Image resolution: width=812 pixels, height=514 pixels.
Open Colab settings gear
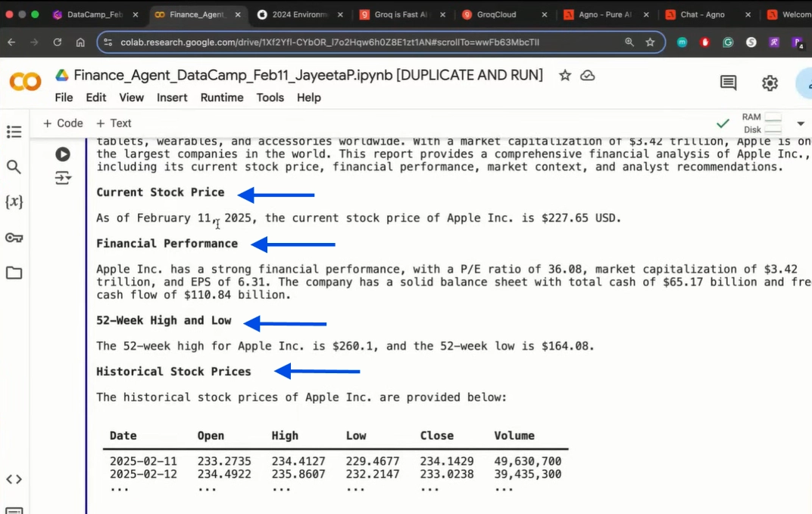[x=770, y=83]
